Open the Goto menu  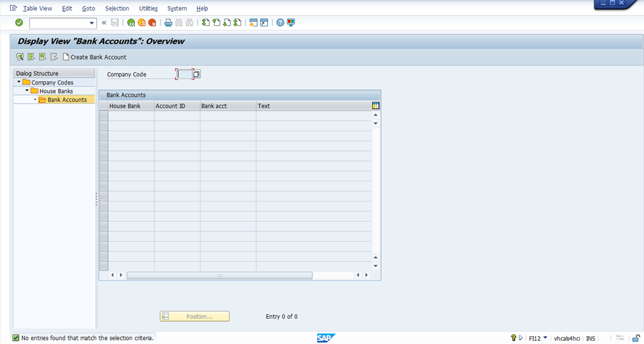89,8
